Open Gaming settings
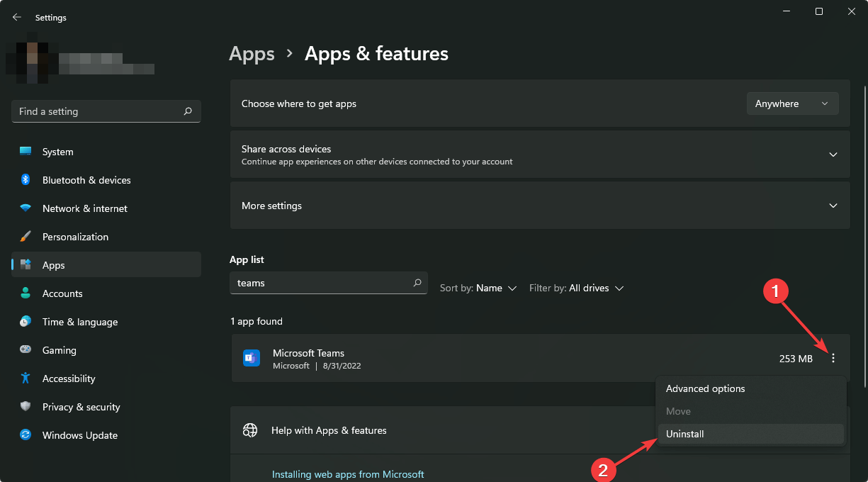The image size is (868, 482). tap(59, 349)
